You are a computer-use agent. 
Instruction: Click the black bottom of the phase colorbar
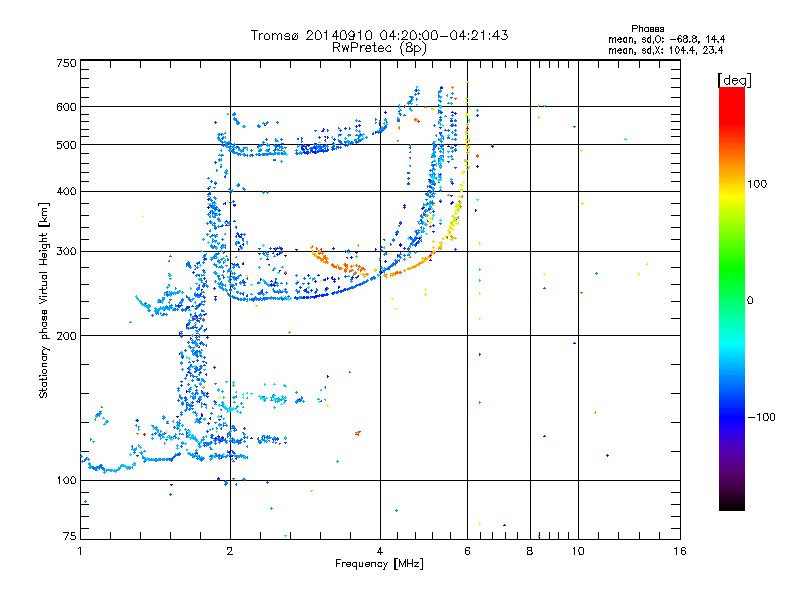pyautogui.click(x=732, y=503)
